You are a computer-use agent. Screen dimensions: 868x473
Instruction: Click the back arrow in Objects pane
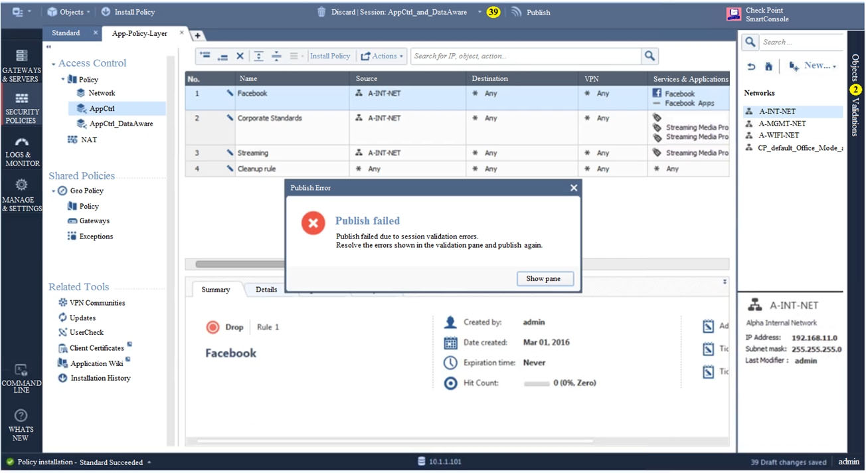(x=751, y=66)
